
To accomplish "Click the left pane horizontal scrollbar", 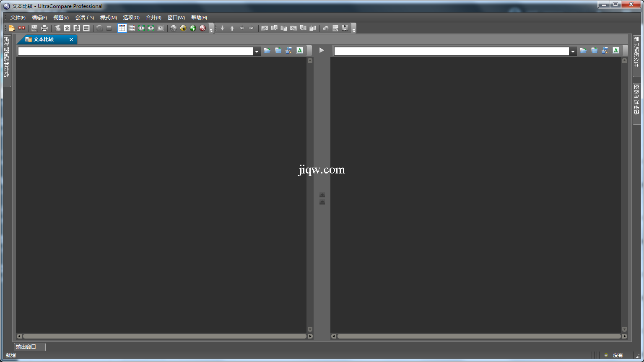I will [x=164, y=336].
